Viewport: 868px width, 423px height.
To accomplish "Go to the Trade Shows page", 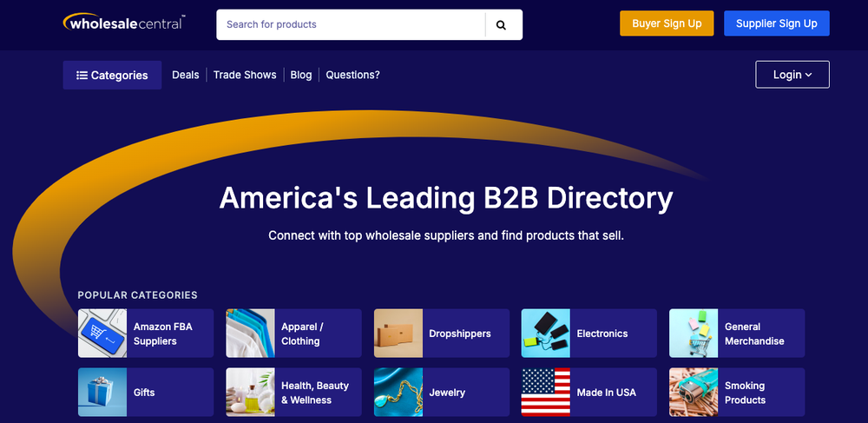I will point(245,75).
